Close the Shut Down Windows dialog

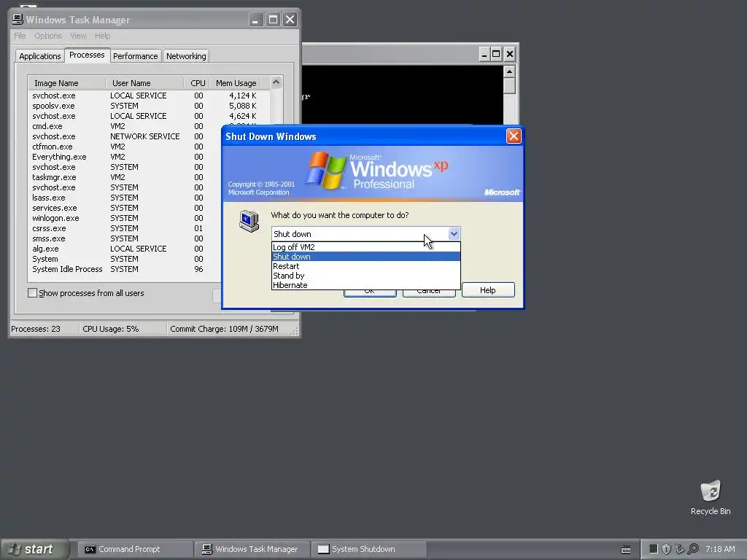(x=514, y=136)
